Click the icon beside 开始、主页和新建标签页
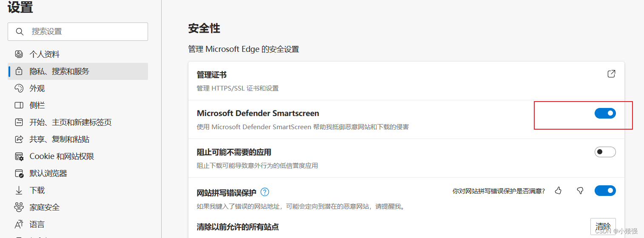 click(x=19, y=122)
